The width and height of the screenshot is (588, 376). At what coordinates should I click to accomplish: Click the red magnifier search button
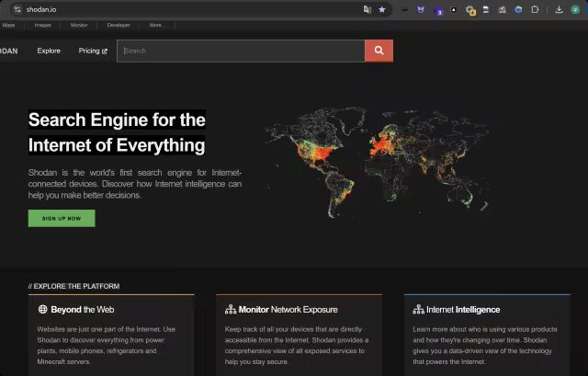point(379,51)
